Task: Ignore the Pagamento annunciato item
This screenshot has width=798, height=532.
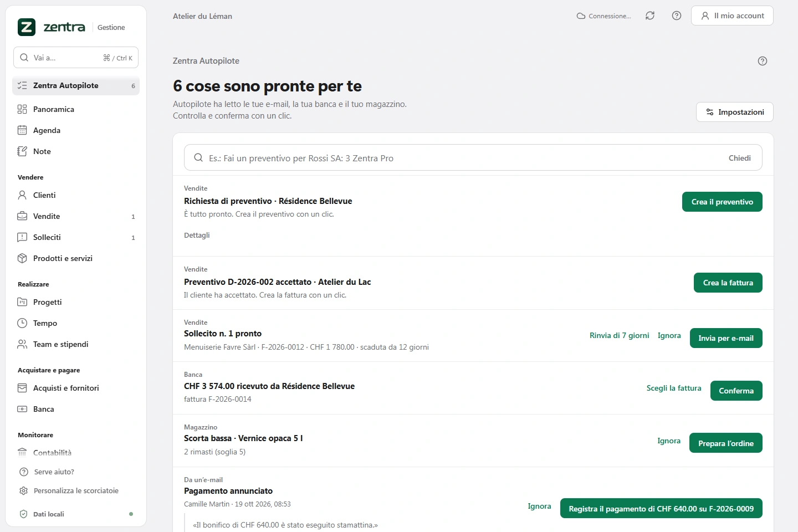Action: (539, 506)
